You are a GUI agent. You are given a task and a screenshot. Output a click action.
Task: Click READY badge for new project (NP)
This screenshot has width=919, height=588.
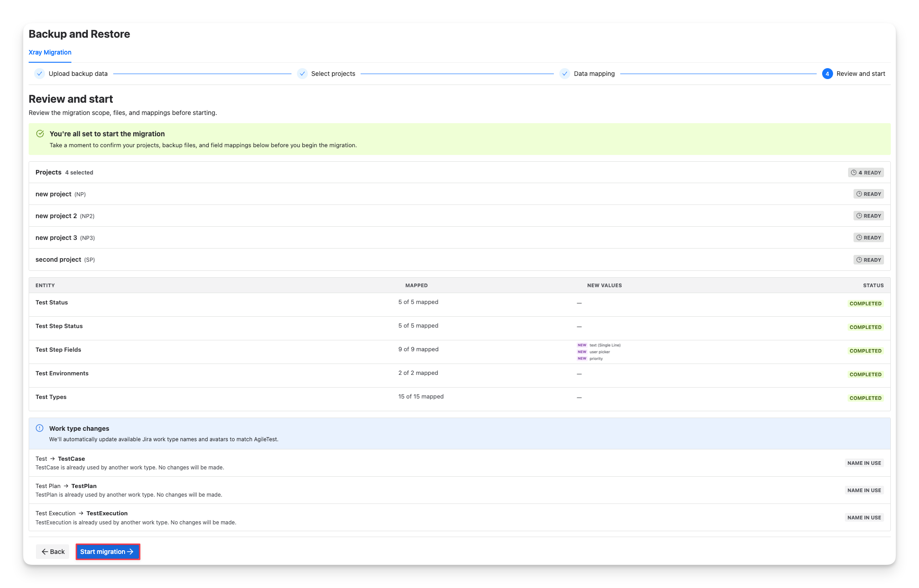click(869, 194)
